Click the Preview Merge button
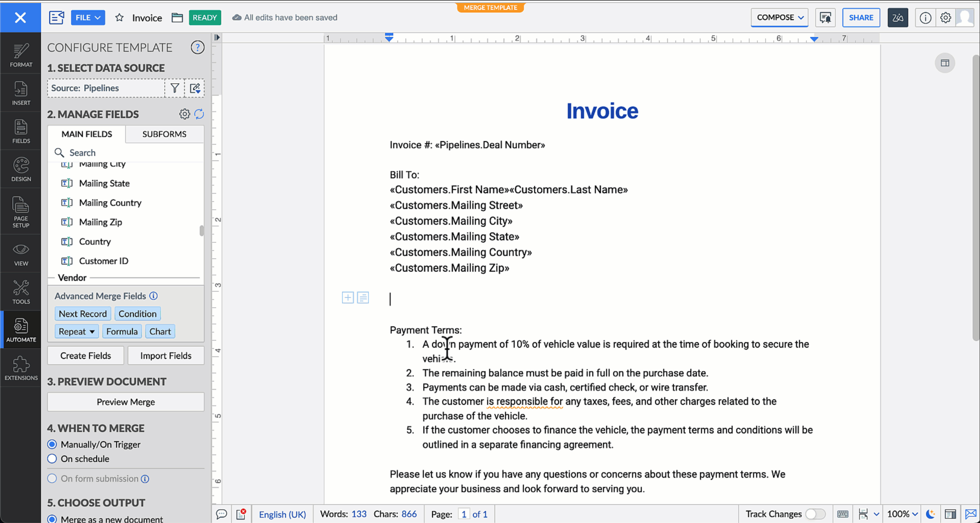Screen dimensions: 980x523 (126, 402)
